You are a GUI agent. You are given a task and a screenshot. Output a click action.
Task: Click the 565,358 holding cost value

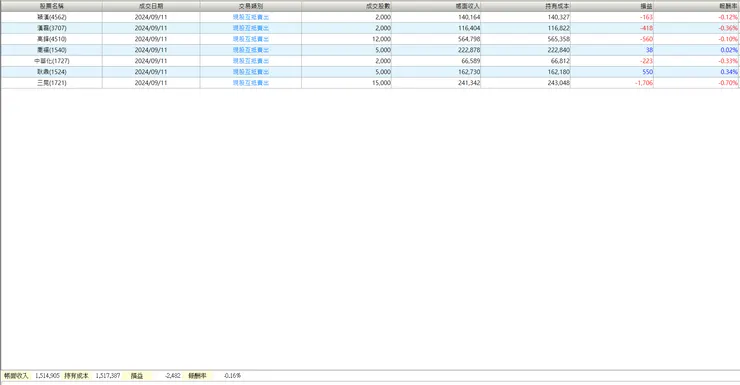point(559,39)
